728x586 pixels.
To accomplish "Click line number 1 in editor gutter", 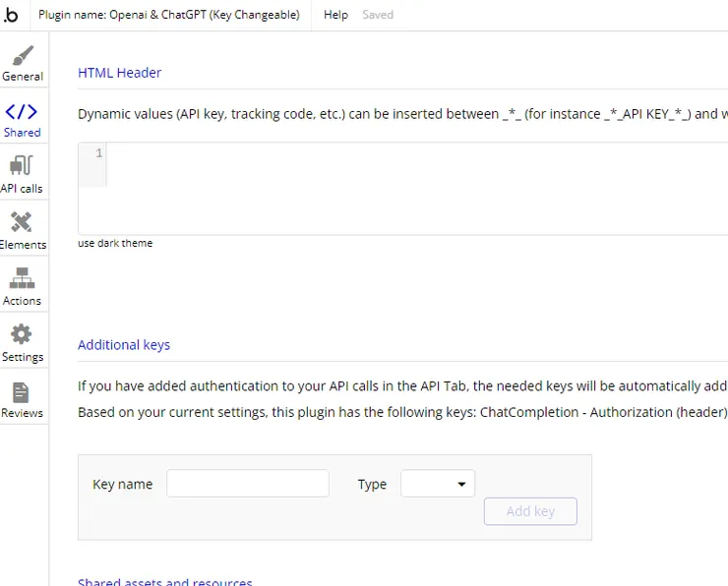I will pos(99,152).
